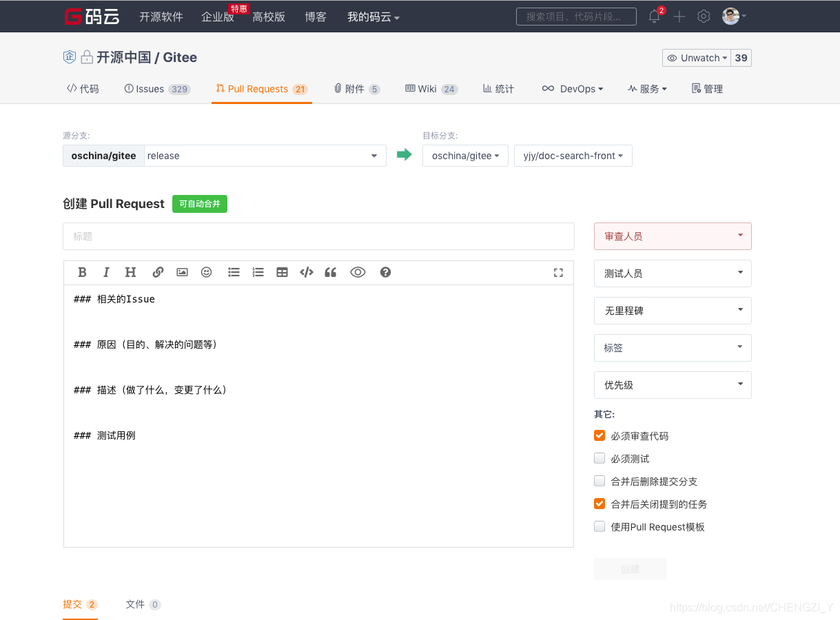Click the plus create-new icon
Screen dimensions: 840x620
click(x=679, y=17)
